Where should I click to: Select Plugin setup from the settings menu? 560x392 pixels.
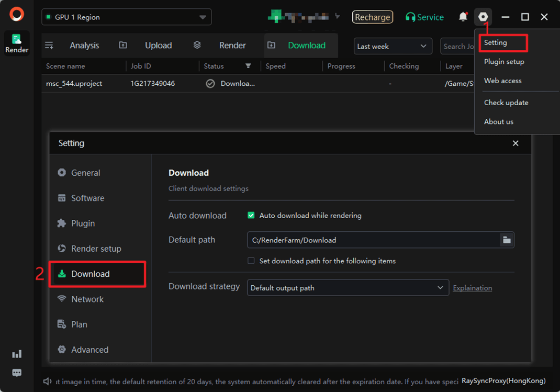(503, 62)
